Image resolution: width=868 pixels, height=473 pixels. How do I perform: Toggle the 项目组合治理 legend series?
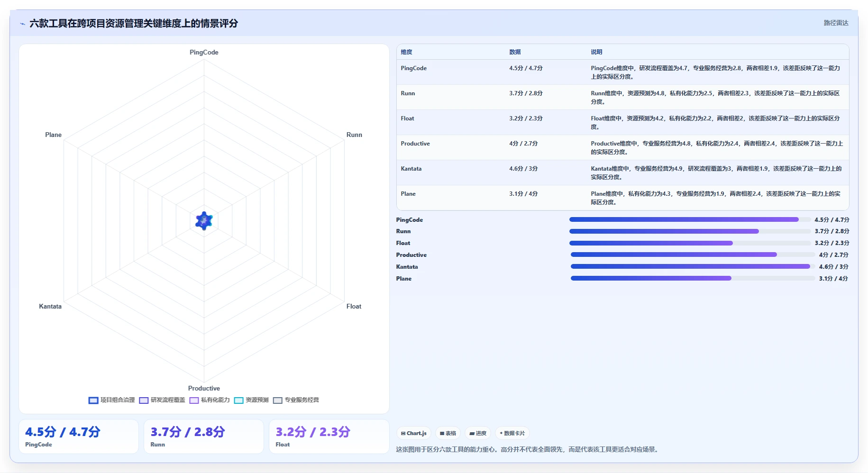tap(112, 400)
